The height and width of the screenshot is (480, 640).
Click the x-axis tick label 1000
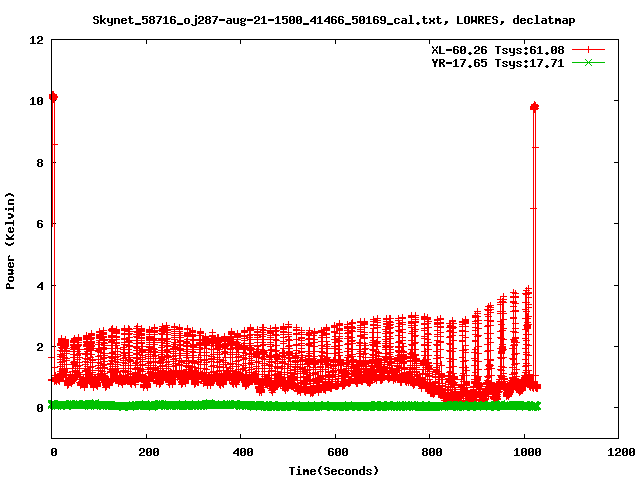point(527,452)
